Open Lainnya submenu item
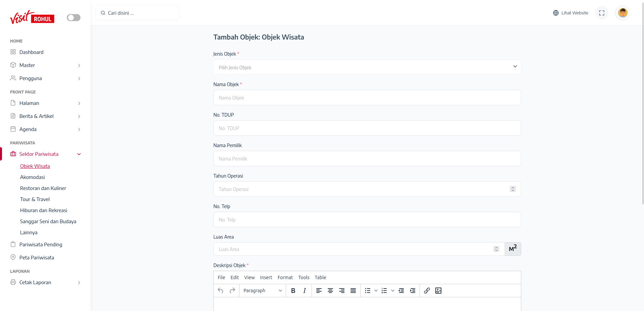644x311 pixels. tap(29, 232)
